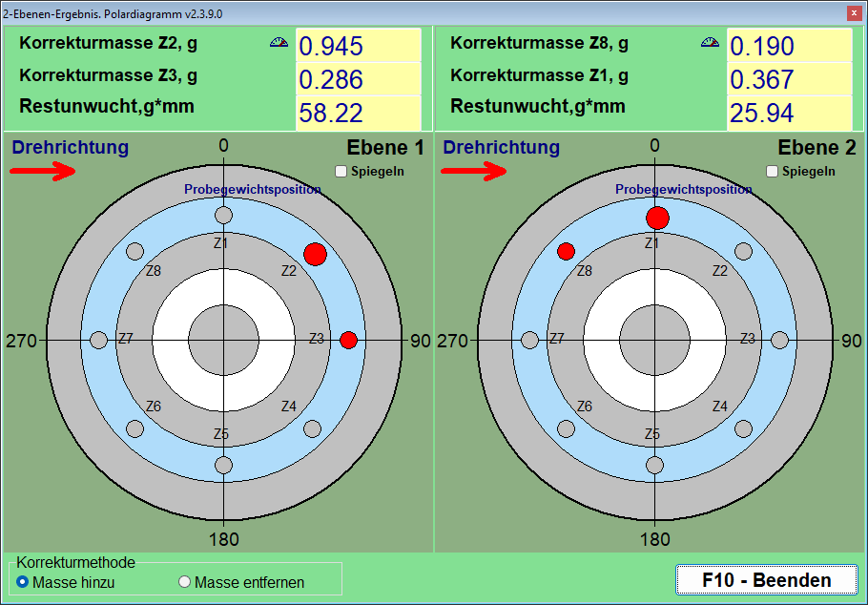Click empty Z7 hole in Ebene 1
Screen dimensions: 868x605
coord(98,340)
